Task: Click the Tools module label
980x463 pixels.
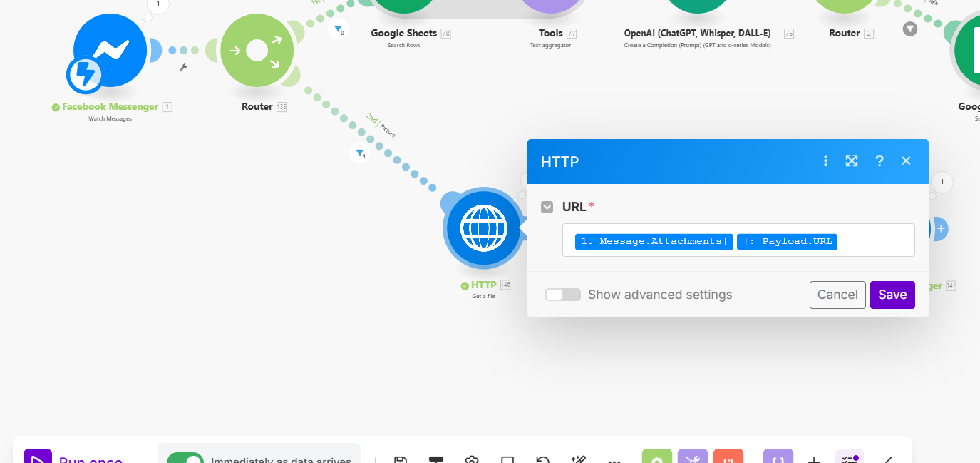Action: coord(551,33)
